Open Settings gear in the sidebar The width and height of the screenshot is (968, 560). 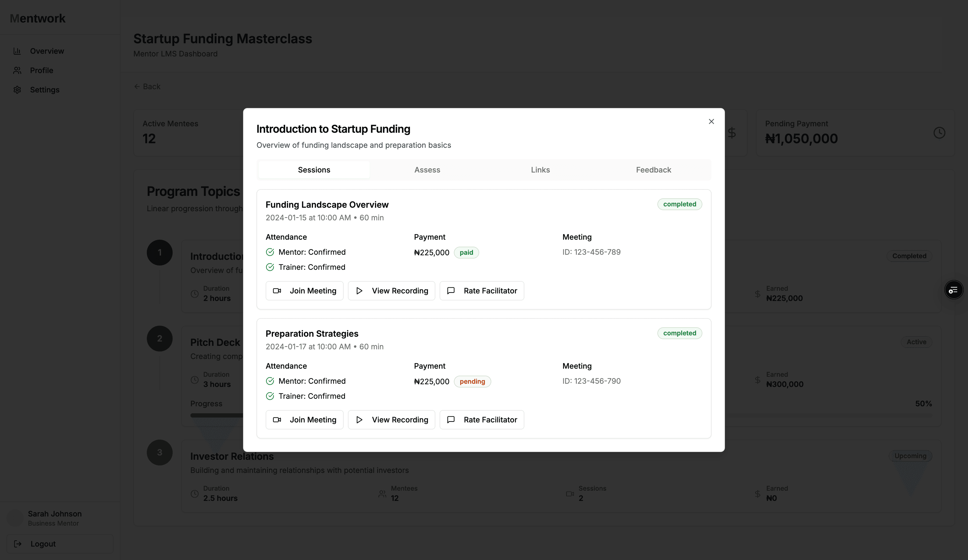click(17, 90)
